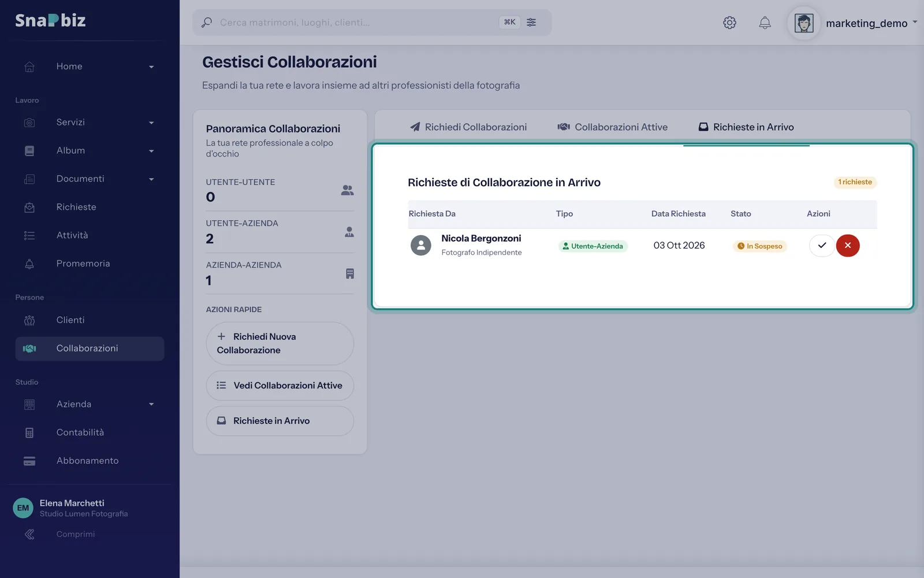
Task: Accept Nicola Bergonzoni's request with the checkmark
Action: (822, 246)
